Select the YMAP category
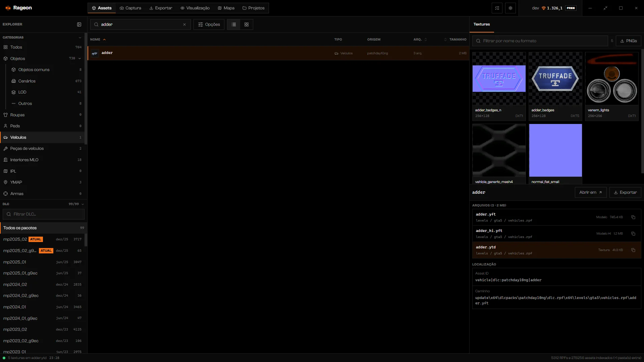Viewport: 644px width, 362px height. click(x=42, y=182)
